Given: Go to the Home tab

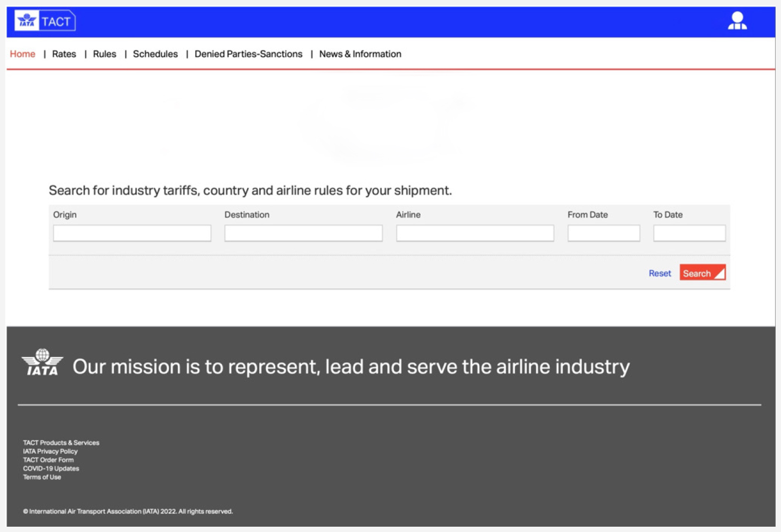Looking at the screenshot, I should pyautogui.click(x=22, y=54).
